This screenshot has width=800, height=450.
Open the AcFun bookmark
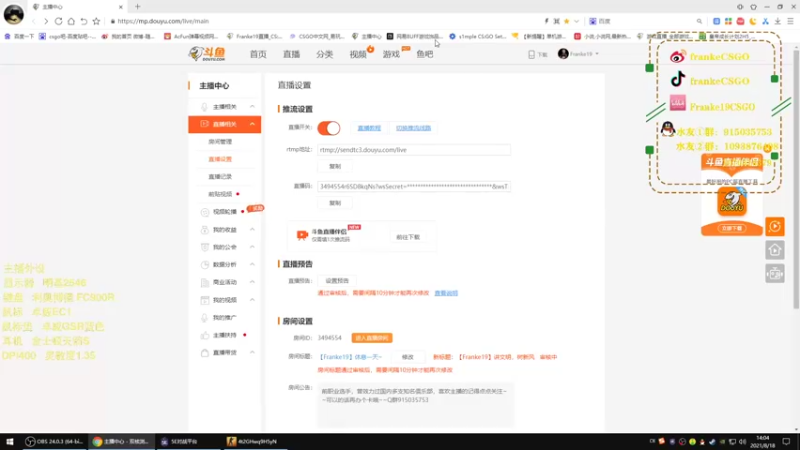tap(191, 36)
